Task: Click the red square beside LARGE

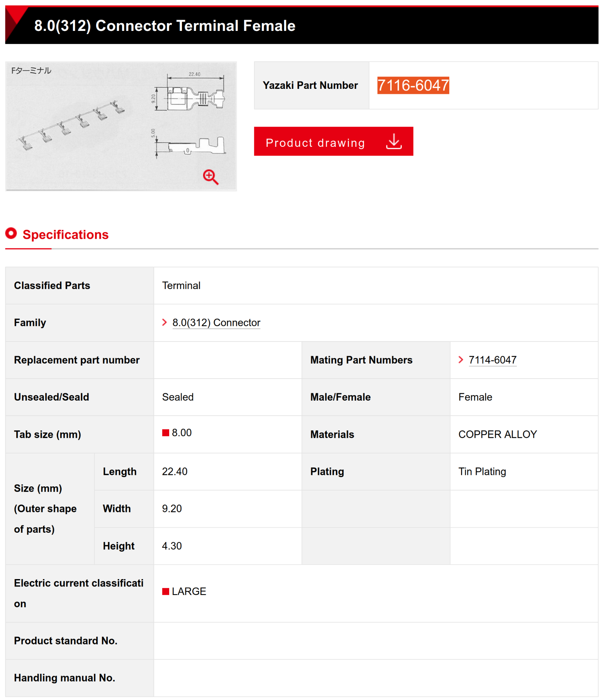Action: point(166,591)
